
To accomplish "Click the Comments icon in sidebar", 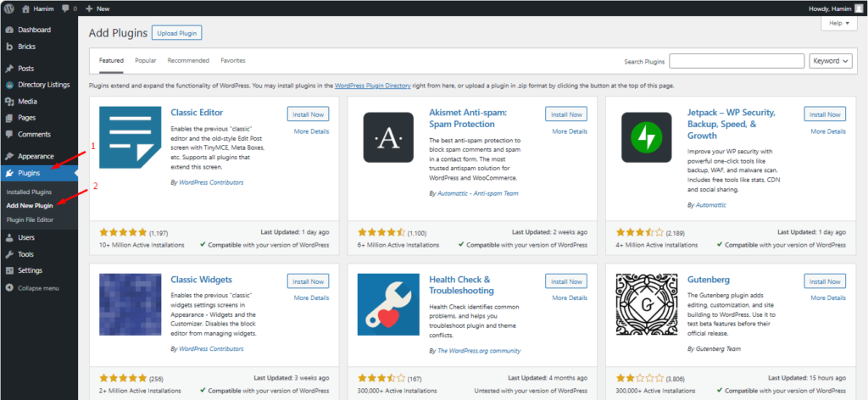I will coord(8,135).
